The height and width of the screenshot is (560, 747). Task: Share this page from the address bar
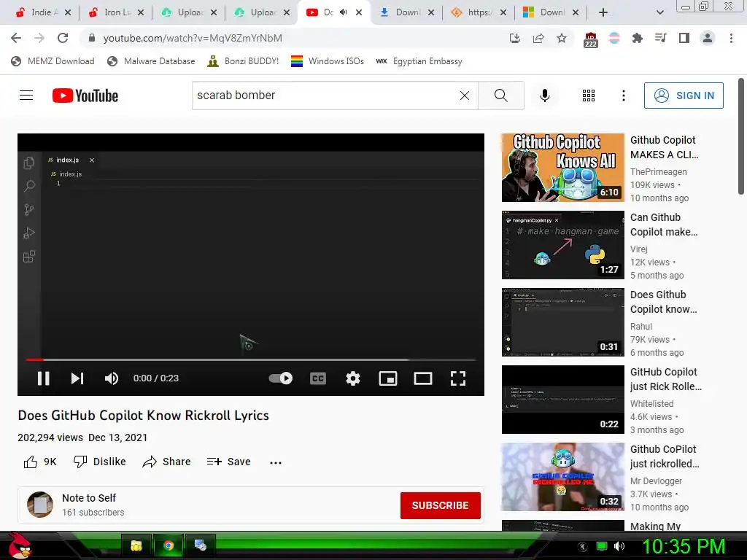[538, 38]
